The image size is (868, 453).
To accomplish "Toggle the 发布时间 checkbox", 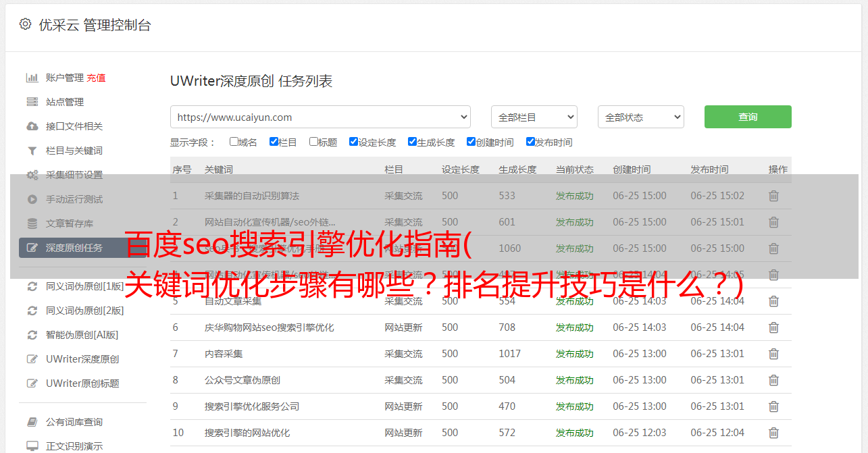I will 530,142.
